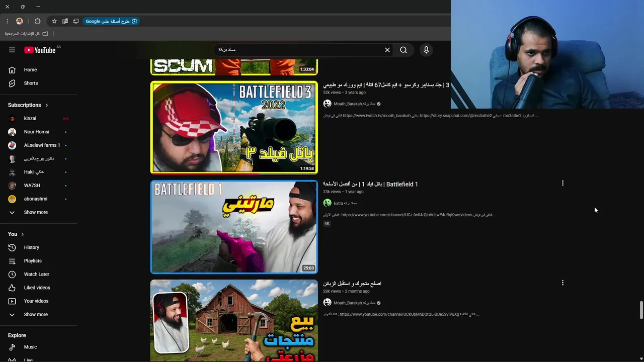
Task: Click the Google Lens ask questions chip
Action: click(111, 21)
